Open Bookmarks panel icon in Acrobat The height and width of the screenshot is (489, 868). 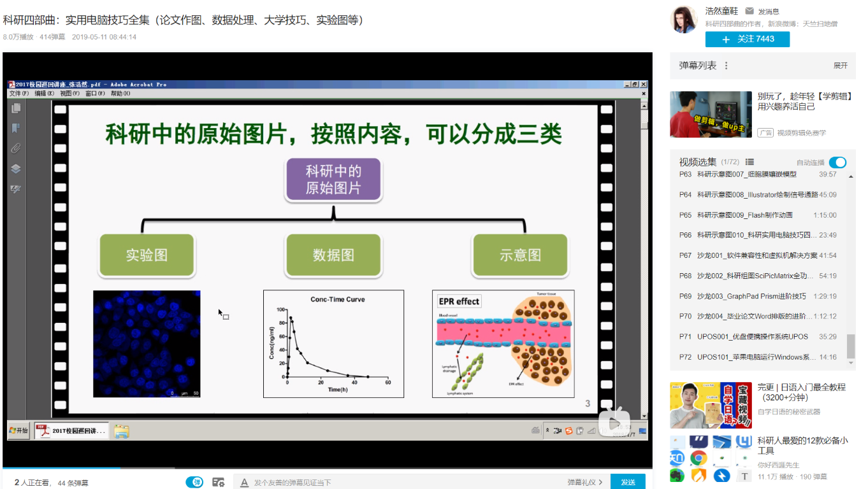[x=16, y=129]
